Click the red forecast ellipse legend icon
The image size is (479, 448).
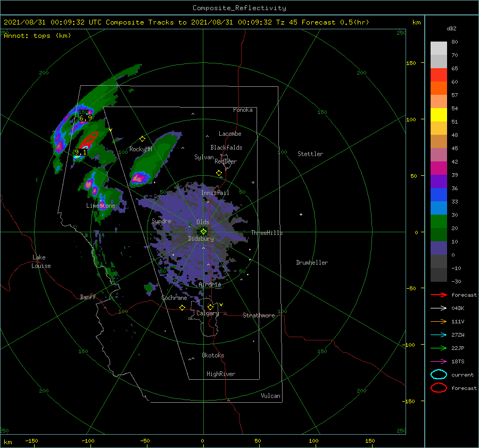pos(439,388)
